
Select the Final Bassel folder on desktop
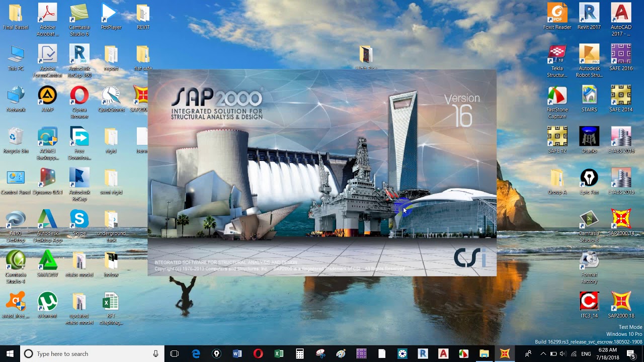[x=16, y=16]
